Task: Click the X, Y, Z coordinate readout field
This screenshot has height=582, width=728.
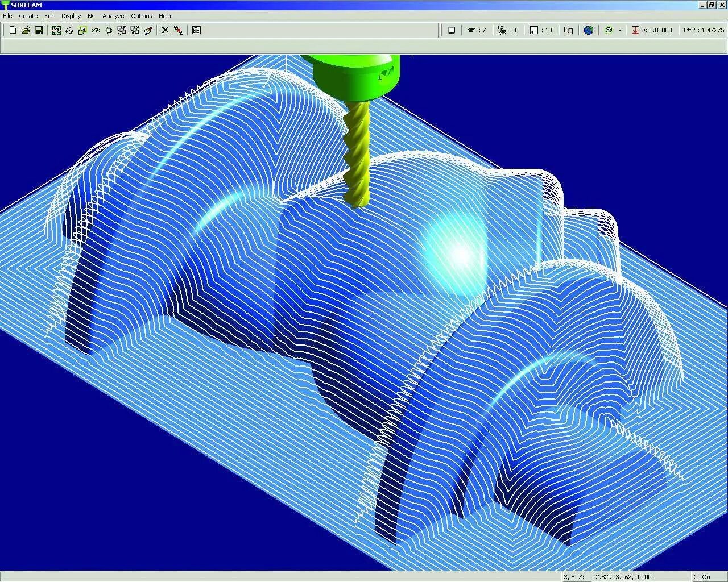Action: coord(640,577)
